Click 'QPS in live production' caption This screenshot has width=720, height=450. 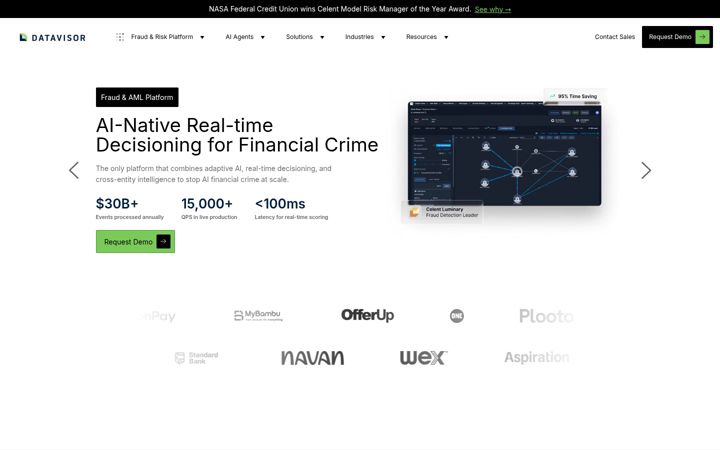[x=209, y=217]
